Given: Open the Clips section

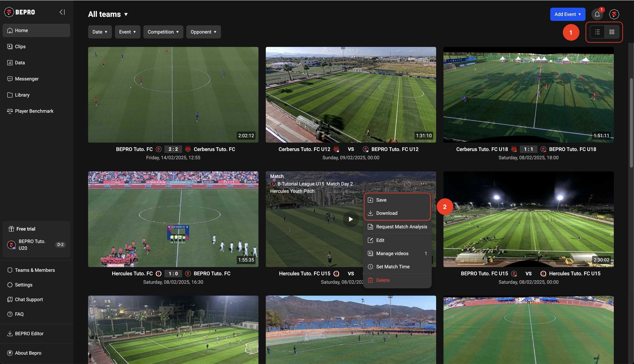Looking at the screenshot, I should [20, 47].
